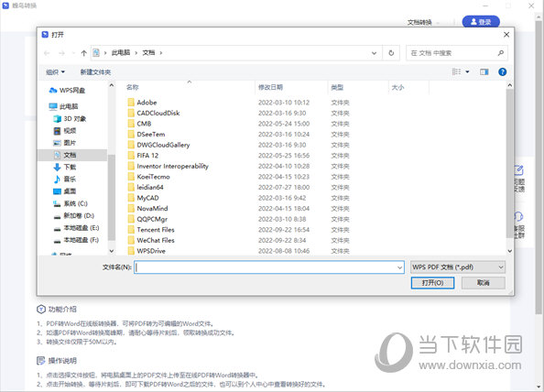Select the leidian64 folder
Image resolution: width=544 pixels, height=392 pixels.
(x=146, y=188)
